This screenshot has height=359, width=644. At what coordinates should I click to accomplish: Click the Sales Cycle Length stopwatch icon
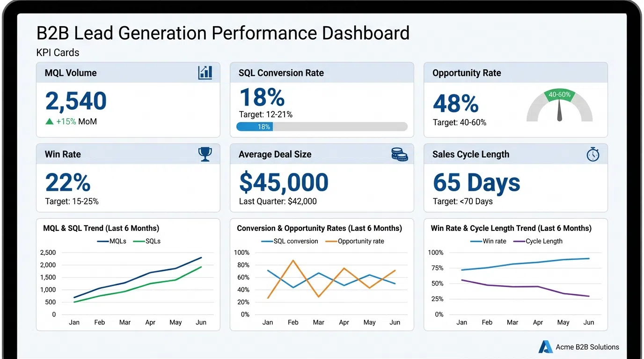(593, 154)
